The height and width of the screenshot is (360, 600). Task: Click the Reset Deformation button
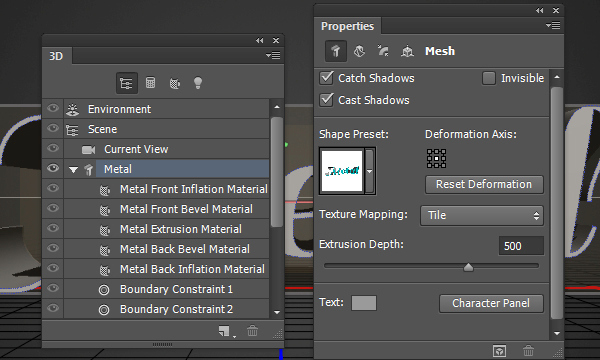484,184
